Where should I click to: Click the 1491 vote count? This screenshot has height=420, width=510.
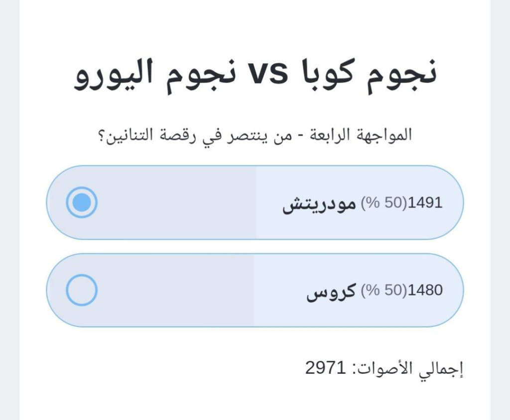[x=425, y=203]
